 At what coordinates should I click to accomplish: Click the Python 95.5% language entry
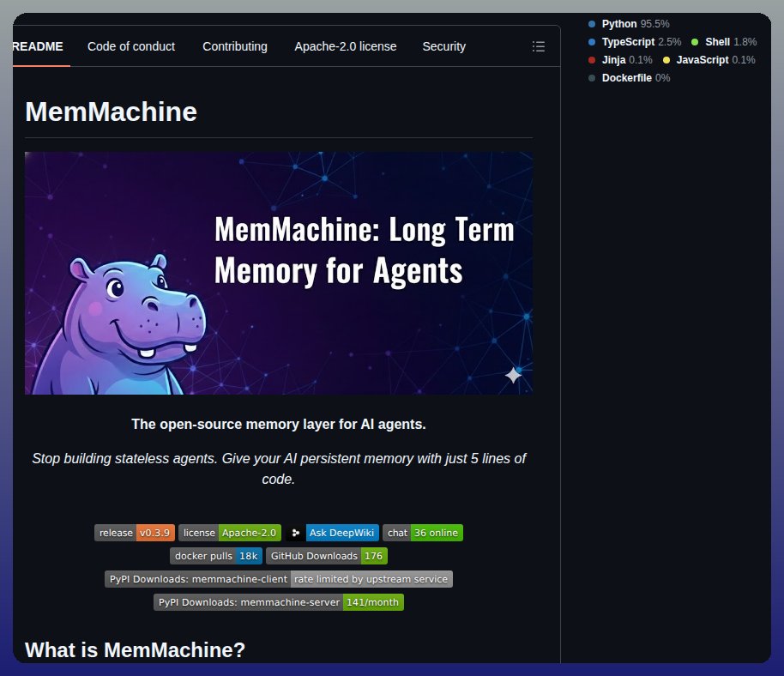point(629,24)
